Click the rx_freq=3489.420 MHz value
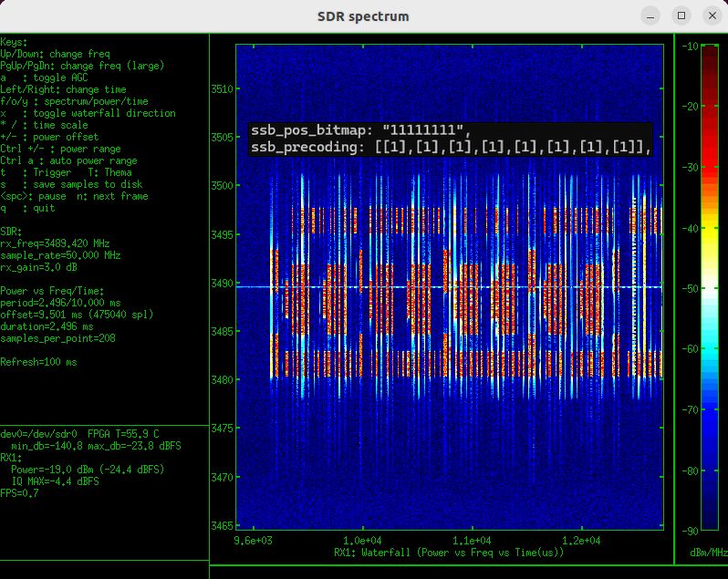 click(55, 243)
